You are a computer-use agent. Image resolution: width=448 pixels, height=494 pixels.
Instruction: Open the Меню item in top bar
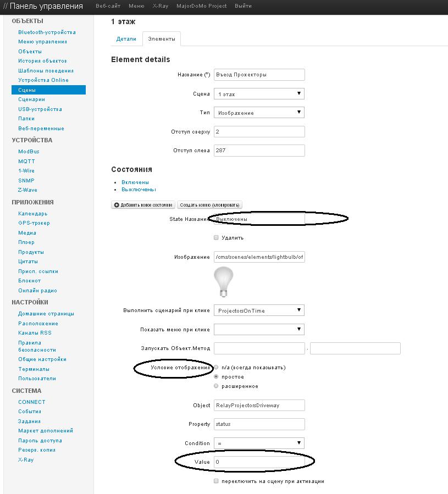pos(136,6)
